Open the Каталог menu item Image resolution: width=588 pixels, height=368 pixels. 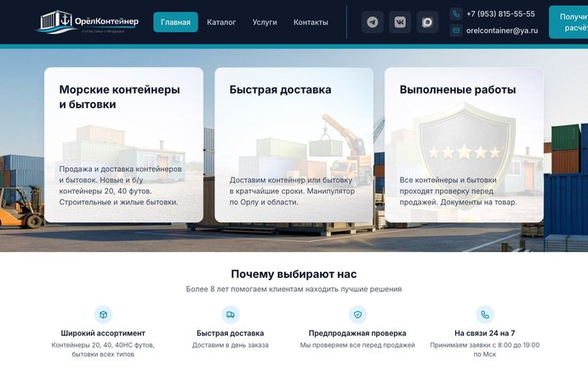[221, 22]
